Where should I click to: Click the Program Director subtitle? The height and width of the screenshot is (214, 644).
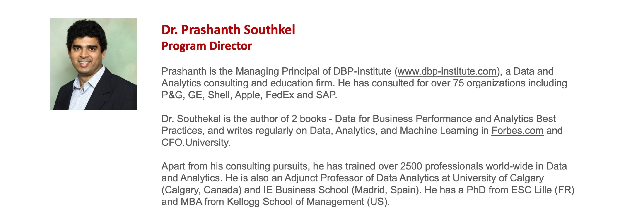point(207,46)
